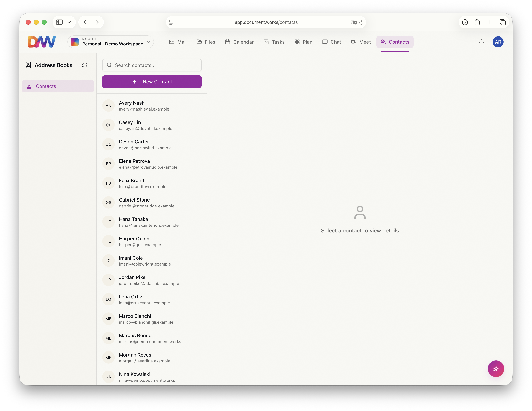532x411 pixels.
Task: Click the translate page icon
Action: pos(353,22)
